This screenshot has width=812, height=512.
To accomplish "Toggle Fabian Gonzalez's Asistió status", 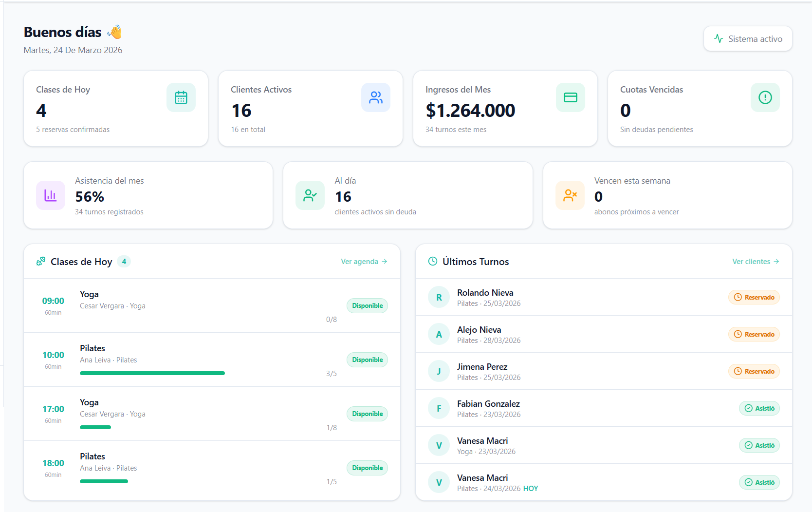I will click(x=759, y=408).
